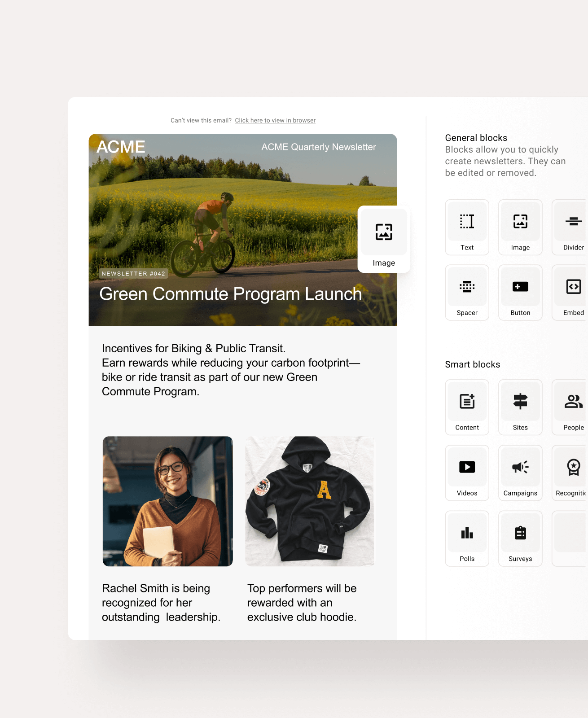Add an Image block from General blocks
The width and height of the screenshot is (588, 718).
pyautogui.click(x=520, y=227)
